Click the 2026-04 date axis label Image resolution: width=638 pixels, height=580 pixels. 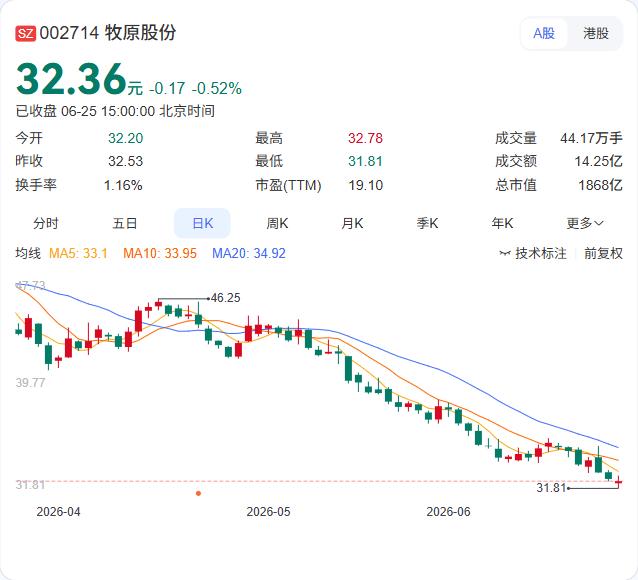[x=58, y=512]
